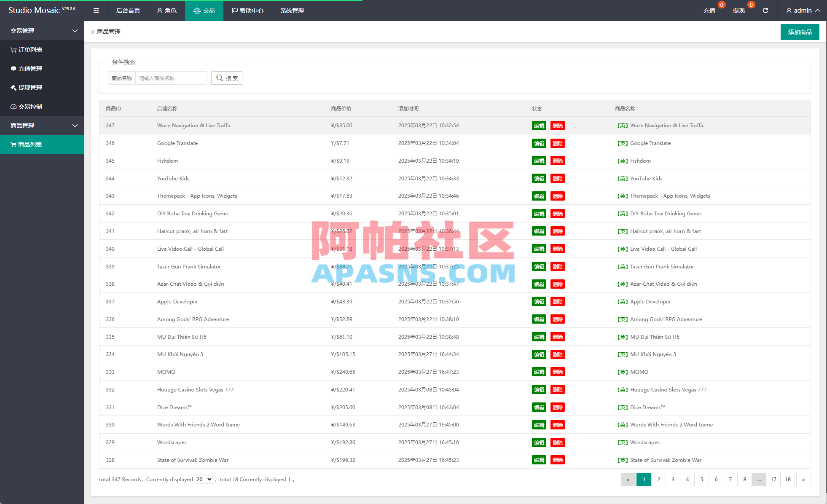Select the 充值管理 sidebar icon
The image size is (827, 504).
click(x=13, y=68)
